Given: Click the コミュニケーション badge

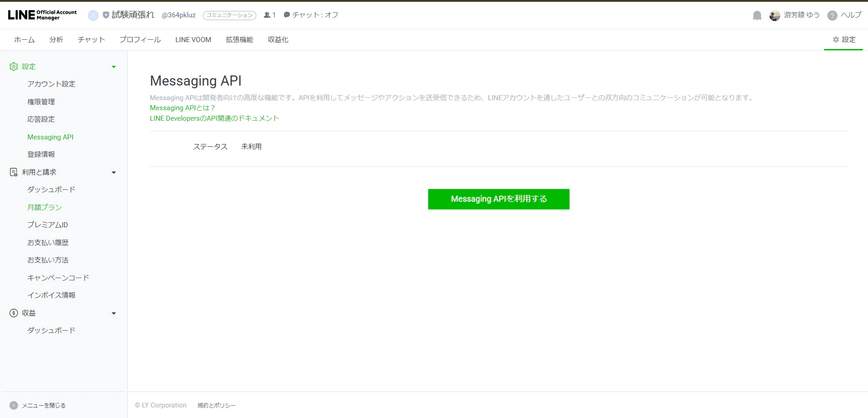Looking at the screenshot, I should tap(229, 16).
